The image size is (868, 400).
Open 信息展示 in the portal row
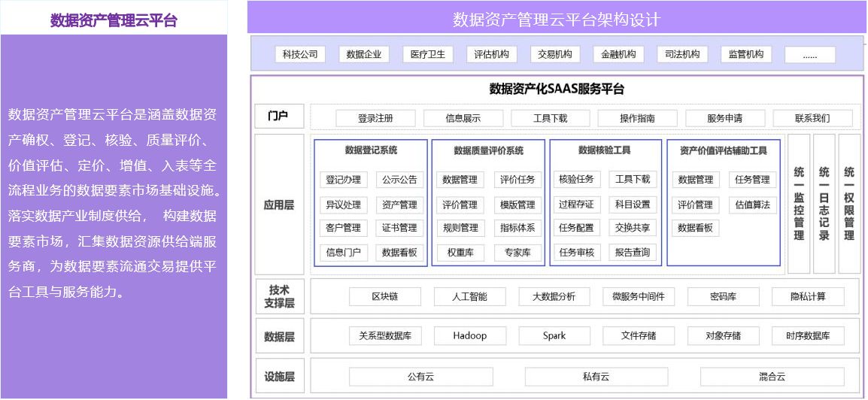coord(463,118)
